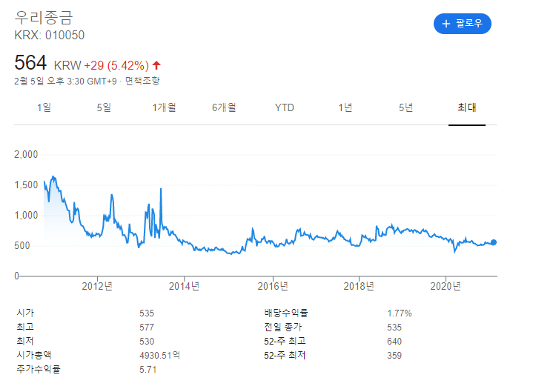Click the 배당수익률 label
The height and width of the screenshot is (392, 533).
(286, 313)
